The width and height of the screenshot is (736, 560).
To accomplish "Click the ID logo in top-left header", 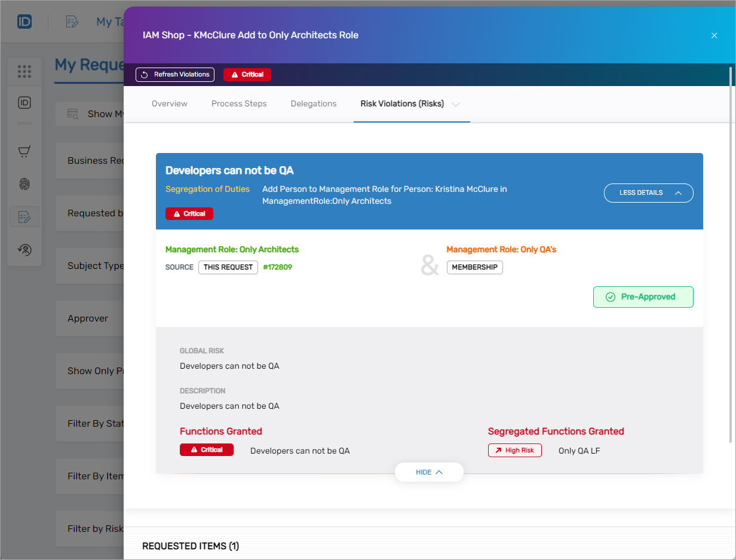I will point(24,22).
